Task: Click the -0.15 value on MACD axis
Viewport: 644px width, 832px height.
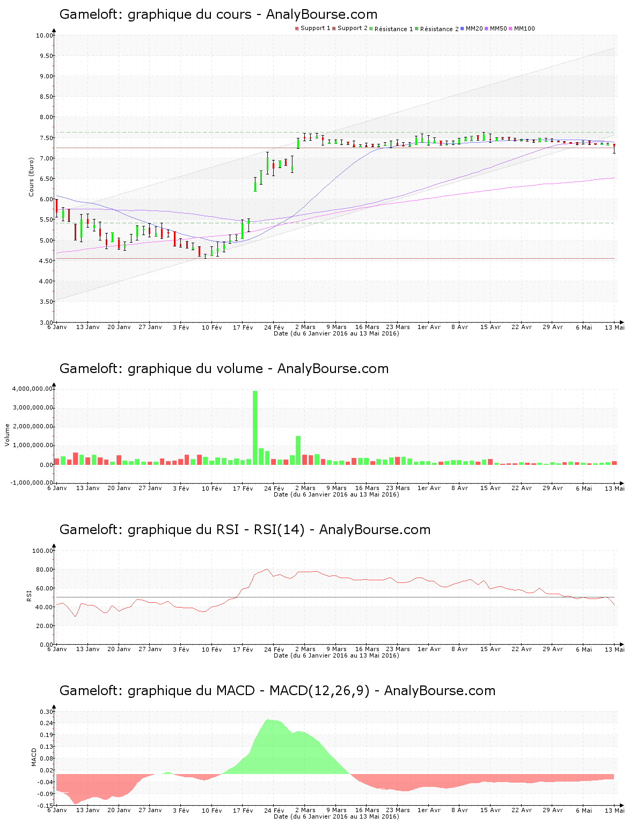Action: pyautogui.click(x=45, y=806)
